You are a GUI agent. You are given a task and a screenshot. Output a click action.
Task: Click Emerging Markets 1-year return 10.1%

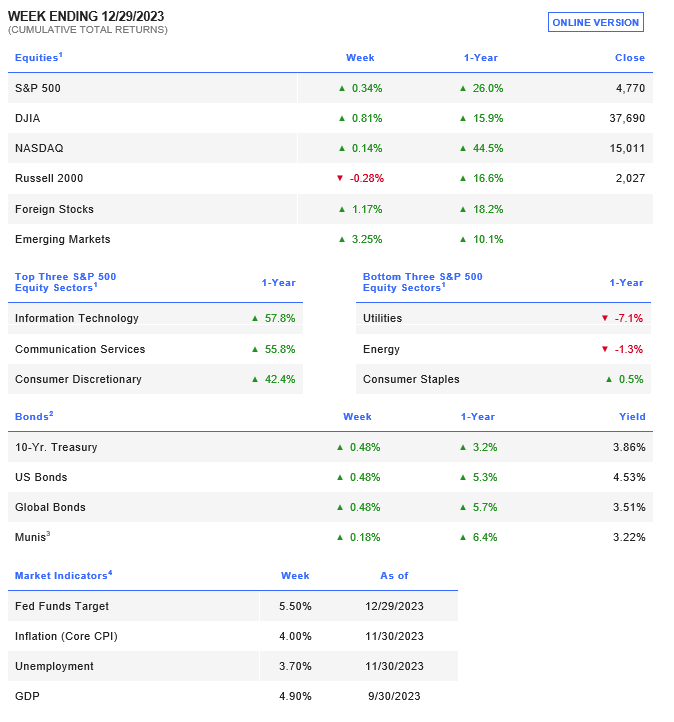pos(488,239)
